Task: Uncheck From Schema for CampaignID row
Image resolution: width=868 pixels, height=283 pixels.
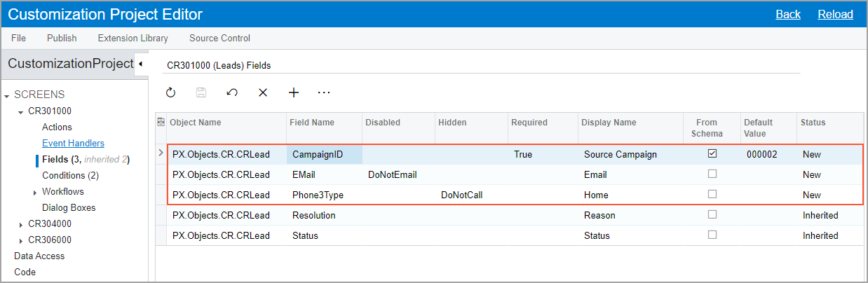Action: coord(712,153)
